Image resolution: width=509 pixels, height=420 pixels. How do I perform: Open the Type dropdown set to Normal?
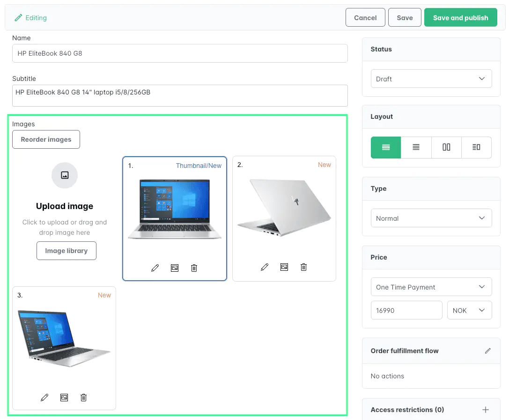click(x=431, y=218)
